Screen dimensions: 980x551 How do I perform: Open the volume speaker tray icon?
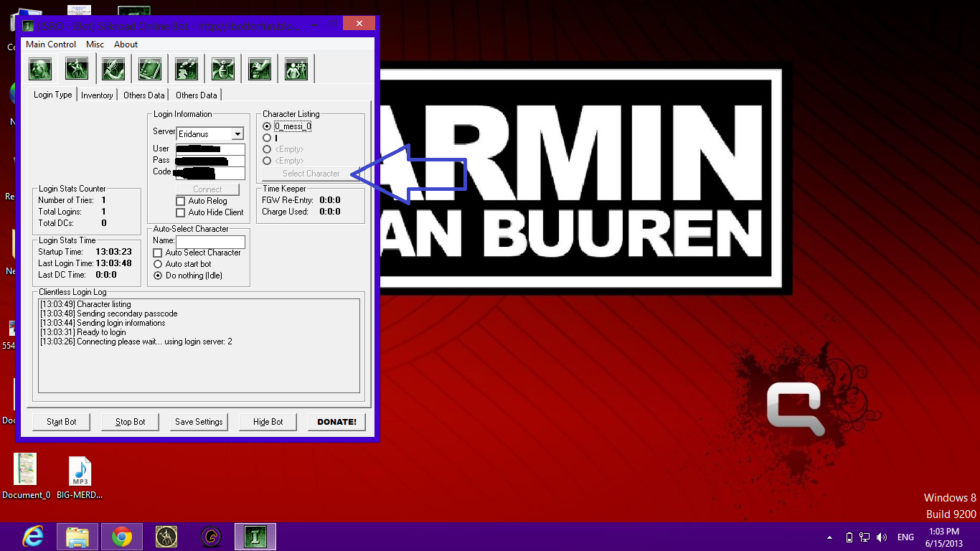[x=882, y=537]
